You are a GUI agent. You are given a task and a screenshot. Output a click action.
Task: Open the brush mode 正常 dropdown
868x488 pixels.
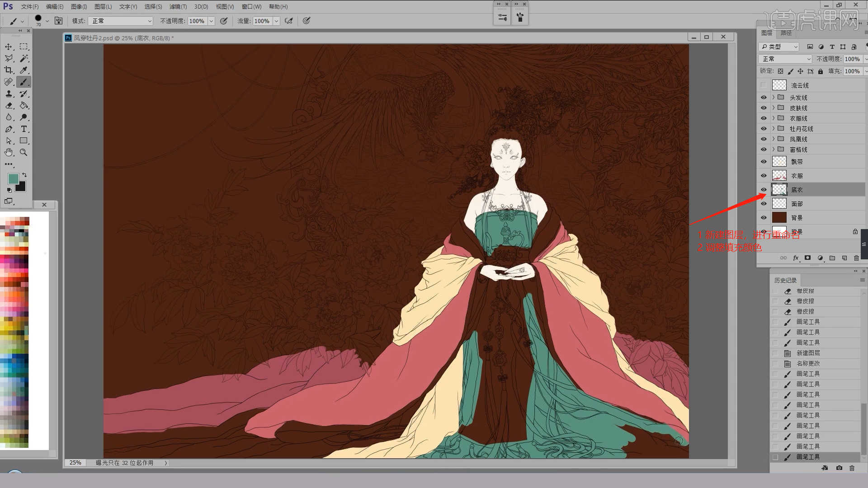pos(120,21)
